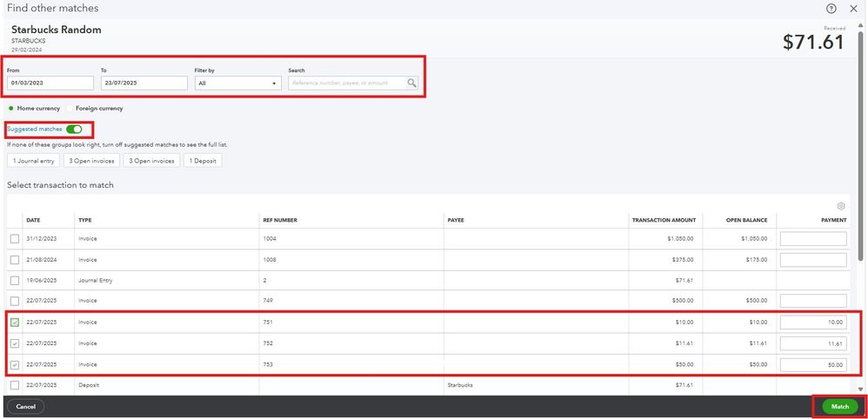Click the 19/06/2025 date cell
868x419 pixels.
click(x=42, y=281)
